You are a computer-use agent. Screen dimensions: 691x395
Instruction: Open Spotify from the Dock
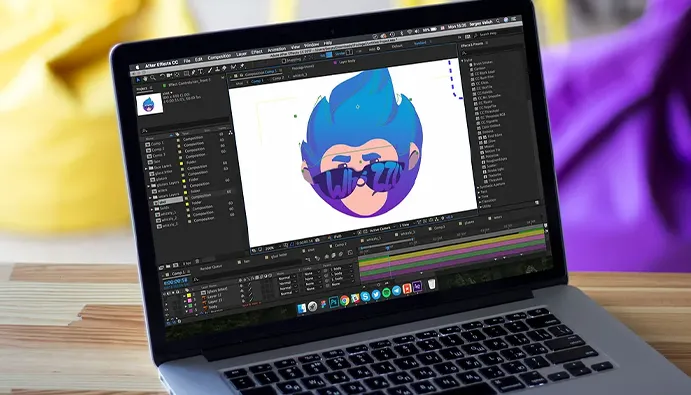tap(386, 292)
